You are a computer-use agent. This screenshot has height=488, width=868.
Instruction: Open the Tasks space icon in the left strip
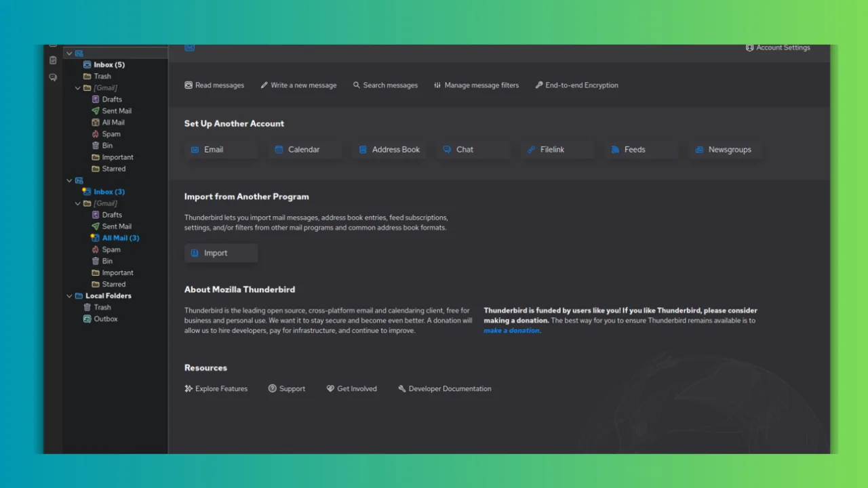click(53, 60)
